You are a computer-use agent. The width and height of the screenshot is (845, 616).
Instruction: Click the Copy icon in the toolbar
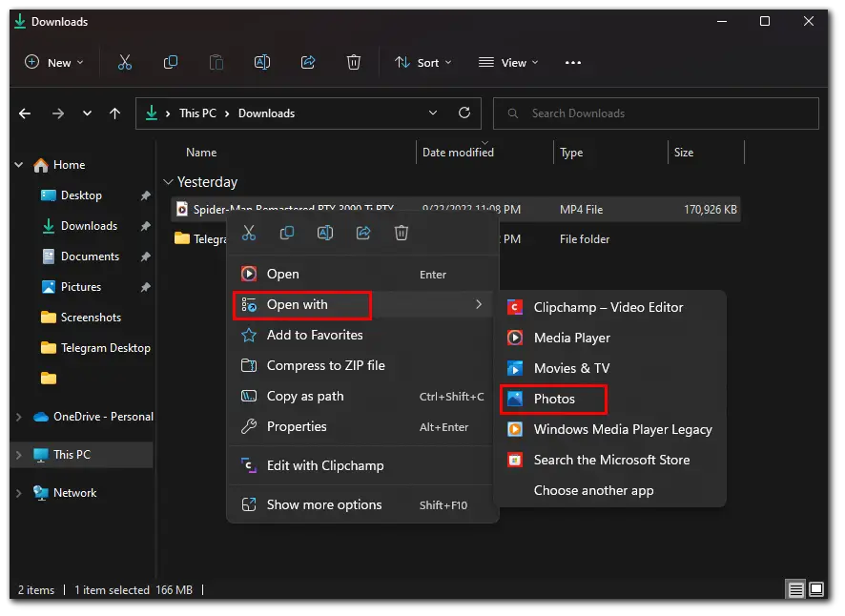(x=171, y=63)
